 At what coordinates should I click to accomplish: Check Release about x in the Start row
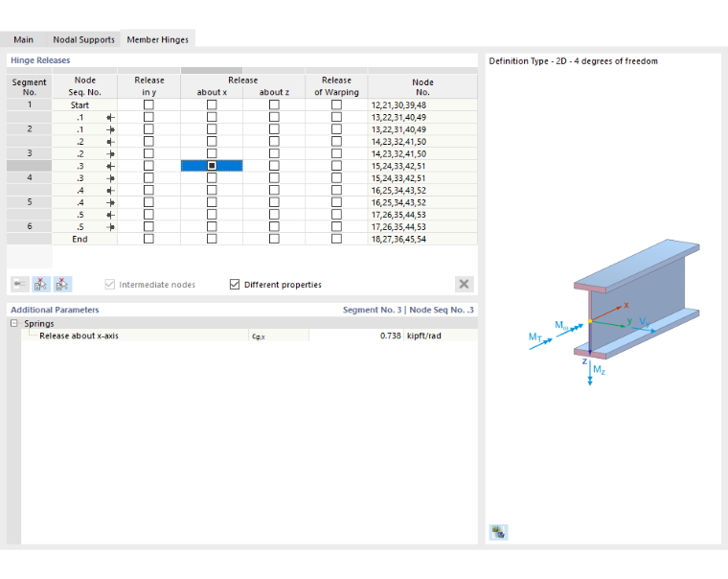212,105
